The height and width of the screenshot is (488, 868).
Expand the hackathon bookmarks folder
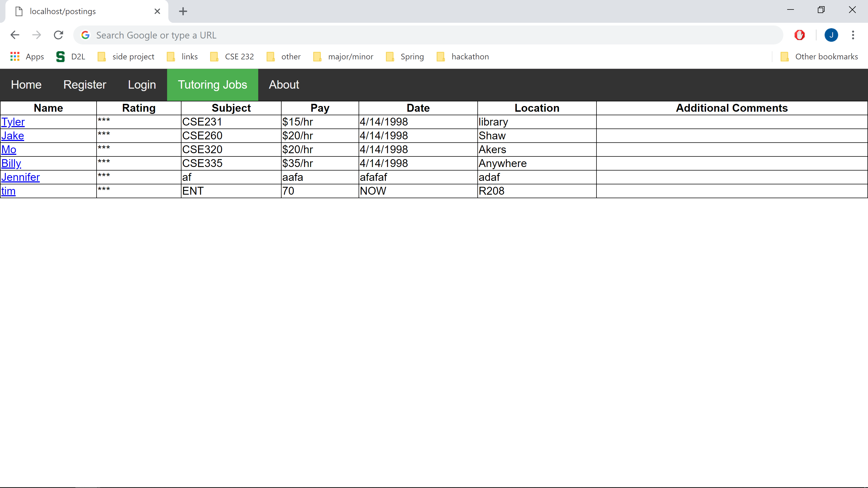click(463, 57)
